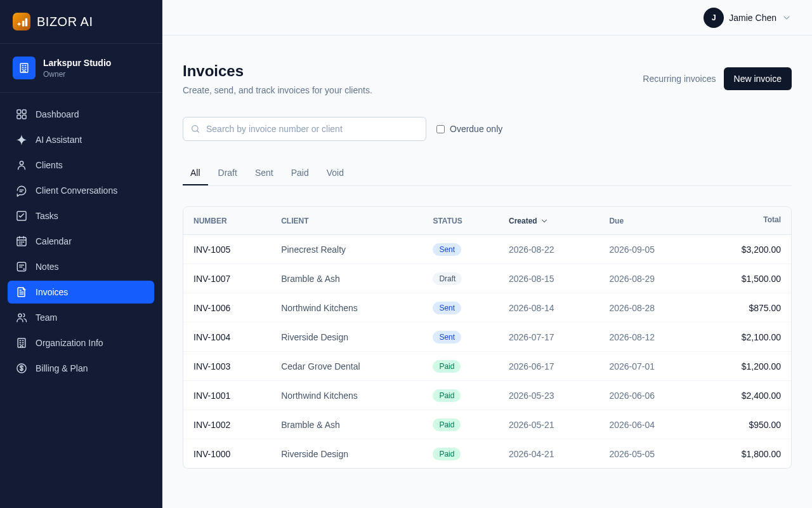812x508 pixels.
Task: Enable the Overdue only checkbox
Action: [x=441, y=129]
